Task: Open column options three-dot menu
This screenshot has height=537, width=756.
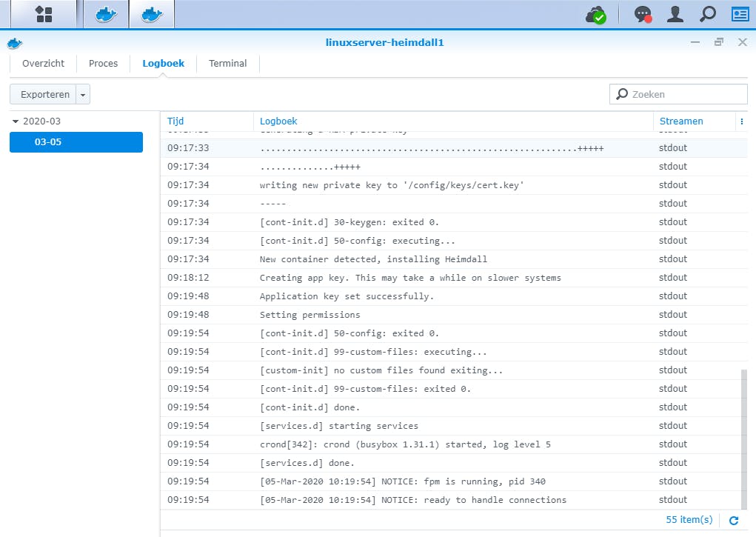Action: click(741, 121)
